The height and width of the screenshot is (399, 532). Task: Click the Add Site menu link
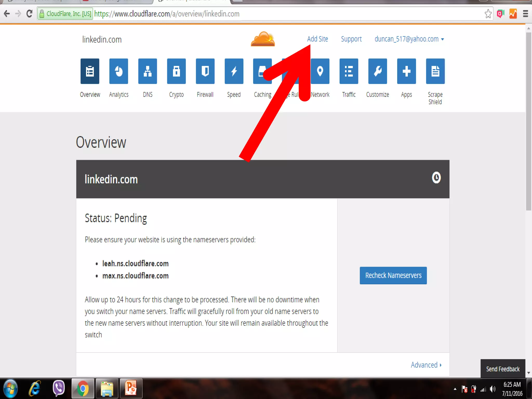(317, 39)
